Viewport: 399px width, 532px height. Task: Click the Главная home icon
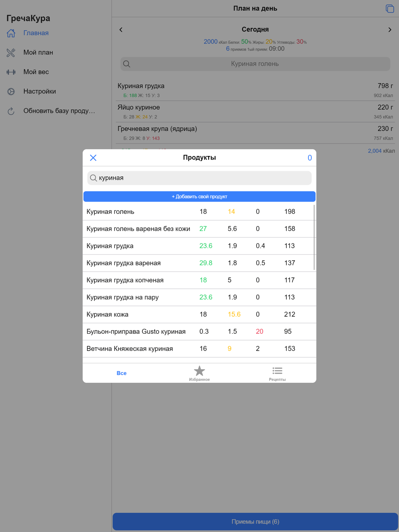pyautogui.click(x=11, y=33)
